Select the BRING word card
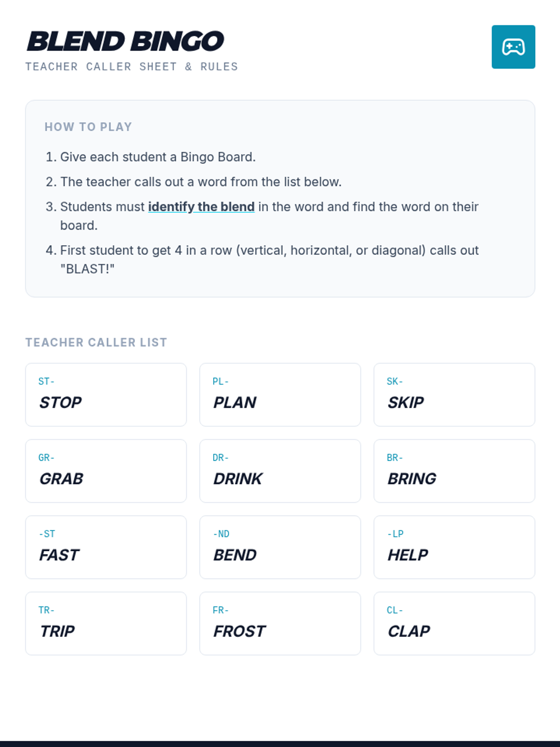 tap(454, 471)
